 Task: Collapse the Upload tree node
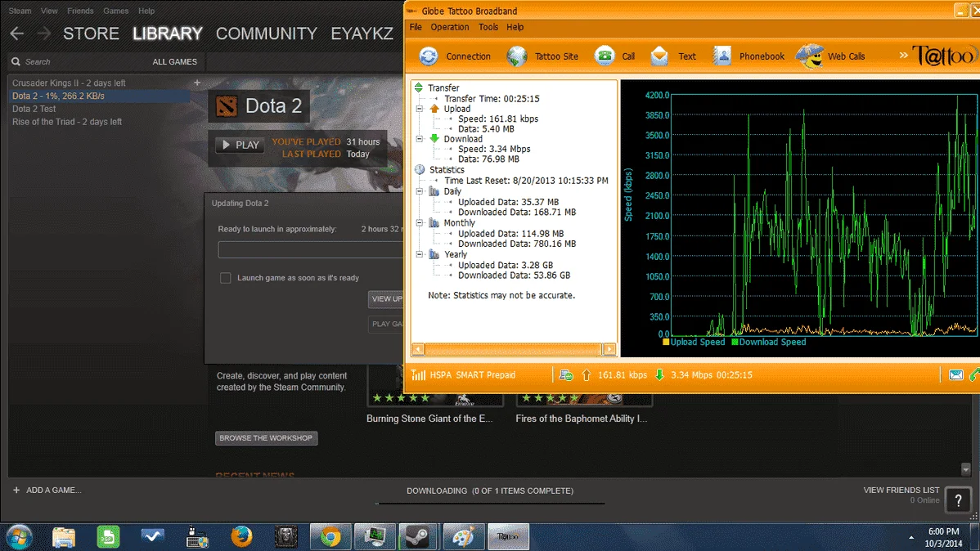420,109
